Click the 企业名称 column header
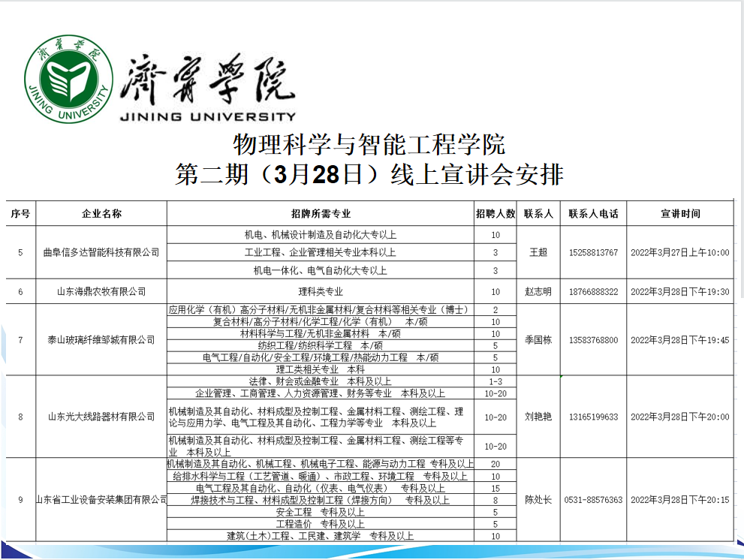 [101, 213]
